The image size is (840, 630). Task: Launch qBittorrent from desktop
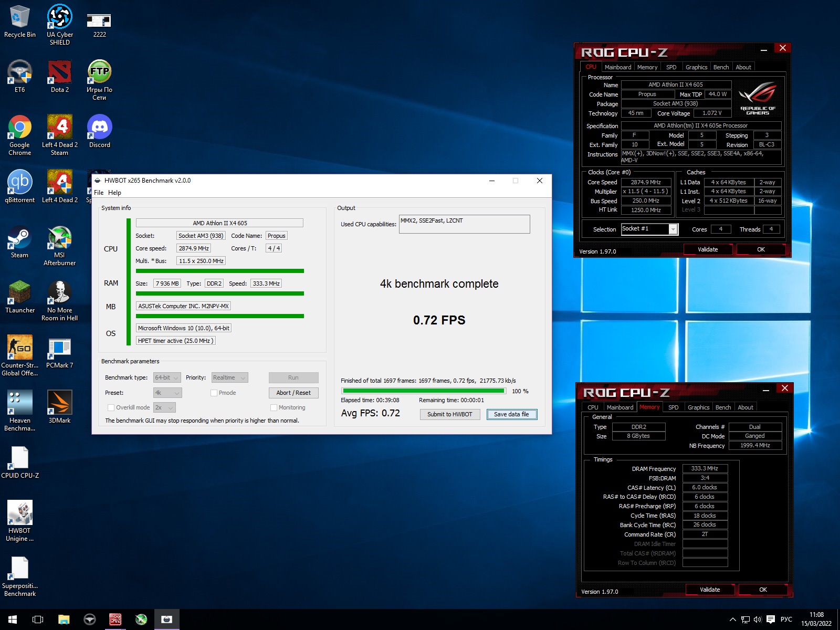point(20,186)
